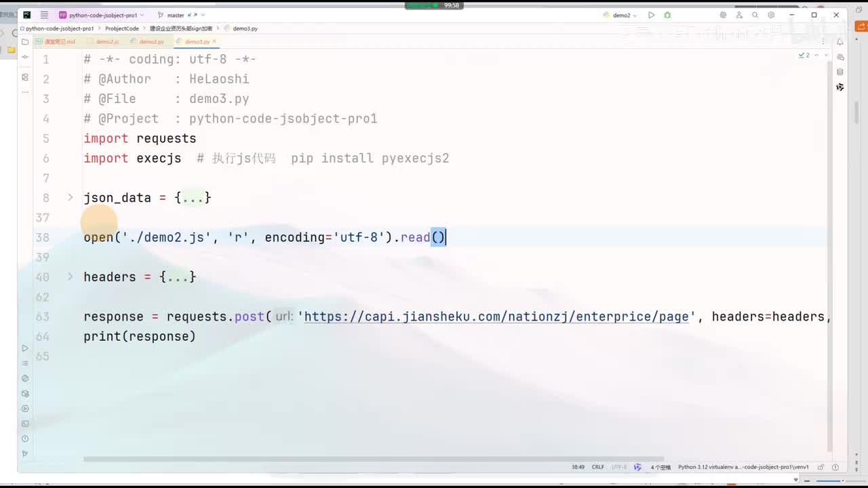The image size is (868, 488).
Task: Open the Database tool window
Action: (840, 72)
